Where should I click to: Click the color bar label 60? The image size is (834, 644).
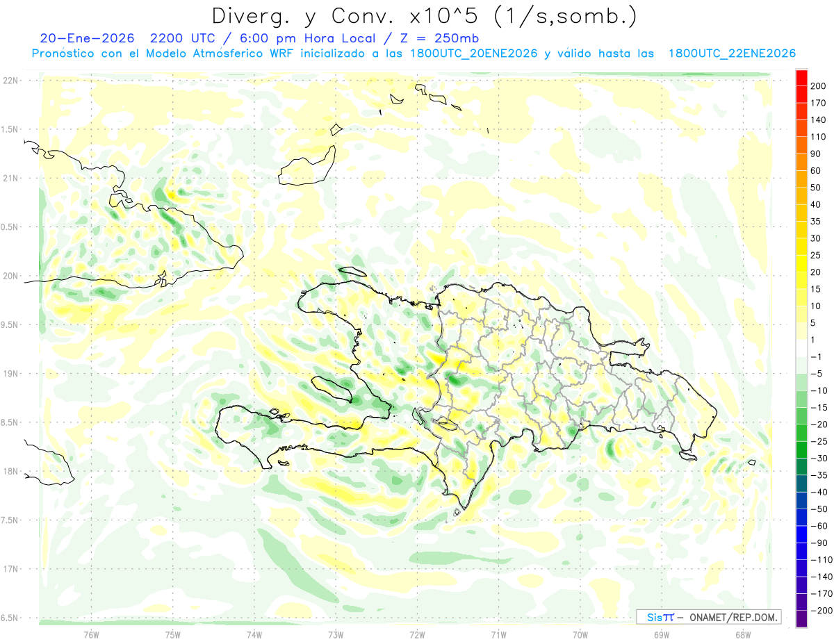click(x=816, y=171)
